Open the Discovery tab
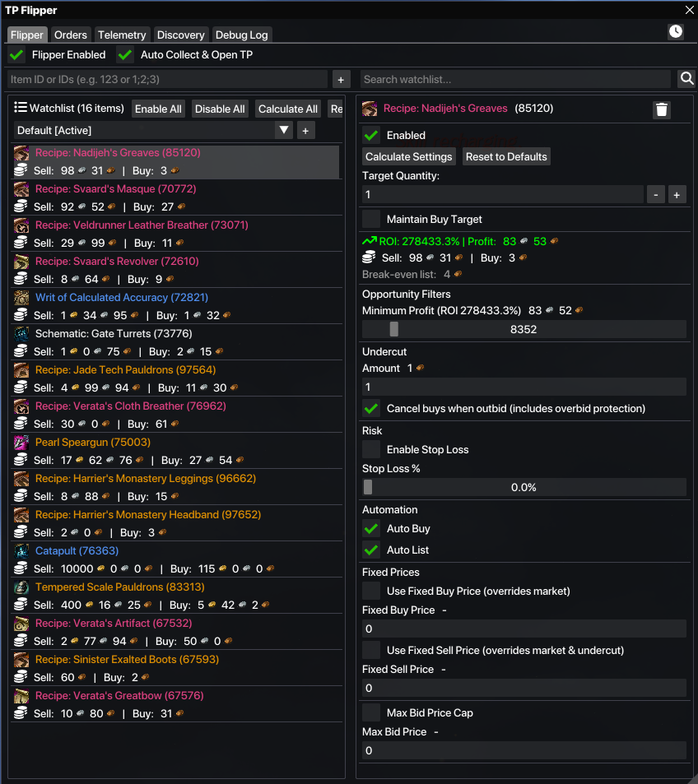The image size is (698, 784). pos(180,35)
